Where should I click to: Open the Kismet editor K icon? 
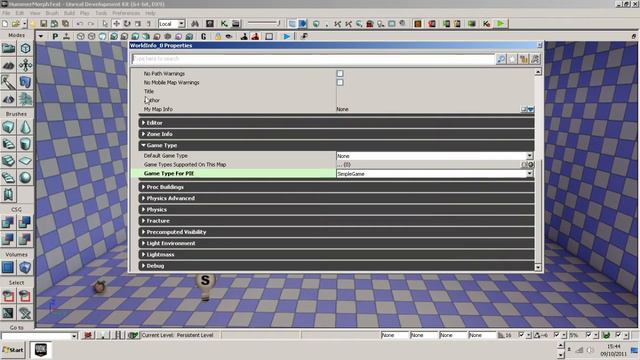point(224,24)
